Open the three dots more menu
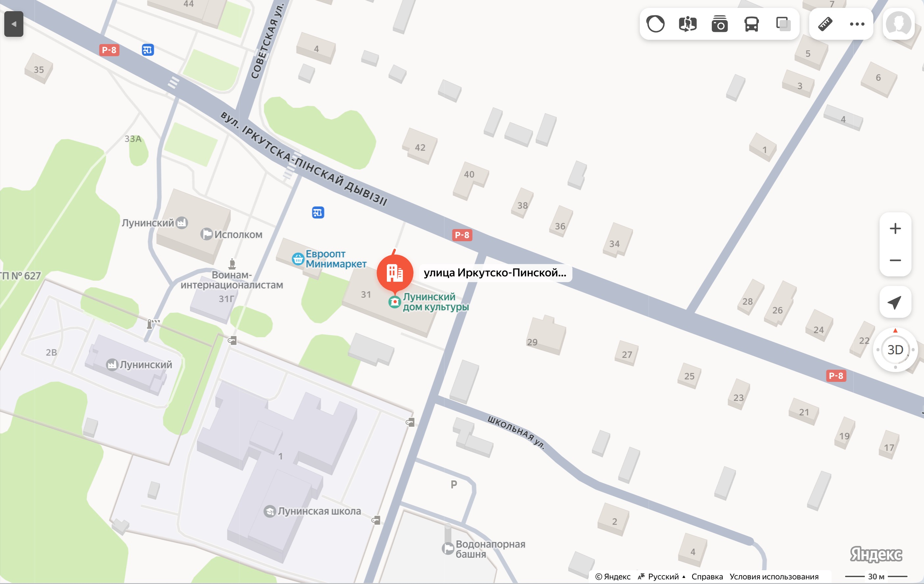 point(857,24)
